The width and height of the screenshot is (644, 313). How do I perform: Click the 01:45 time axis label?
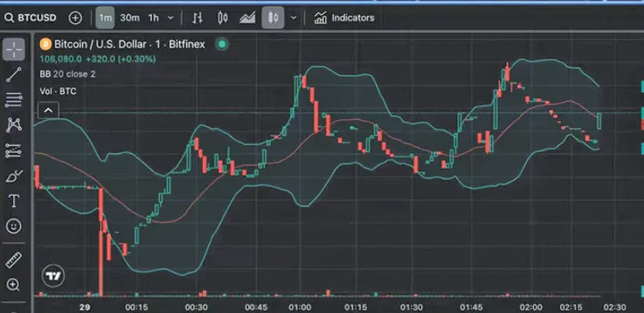point(471,308)
